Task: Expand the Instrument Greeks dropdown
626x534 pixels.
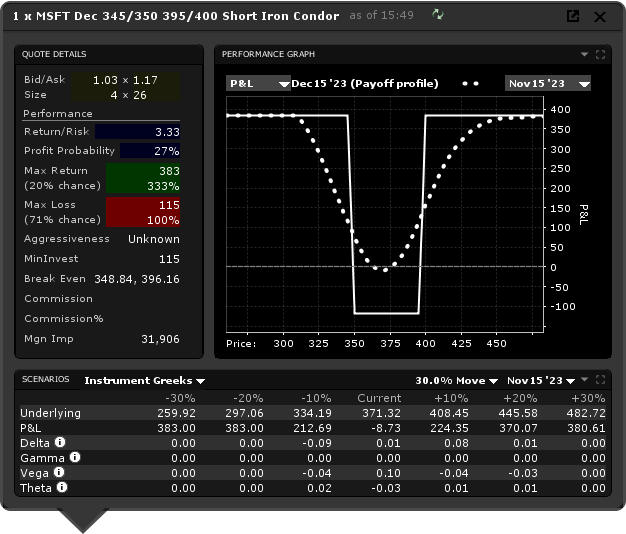Action: [x=145, y=381]
